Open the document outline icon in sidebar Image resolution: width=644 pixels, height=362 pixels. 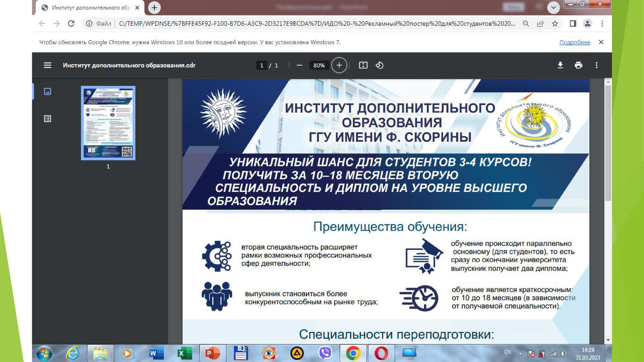click(48, 119)
